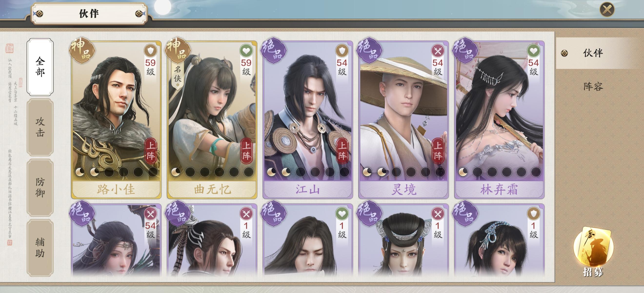Close the companion panel with X button
644x293 pixels.
607,10
